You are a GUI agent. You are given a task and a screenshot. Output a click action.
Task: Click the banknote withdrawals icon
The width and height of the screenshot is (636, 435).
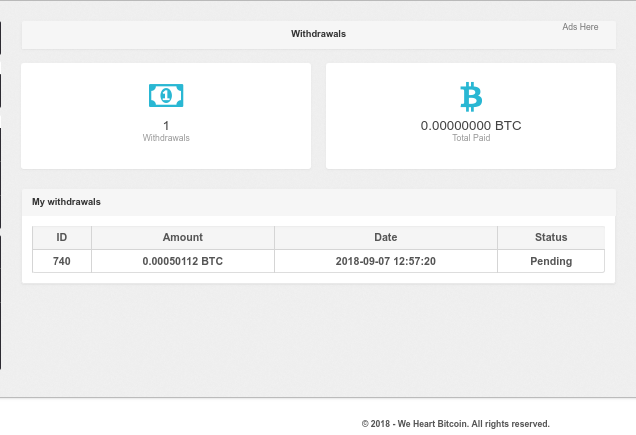(x=166, y=95)
